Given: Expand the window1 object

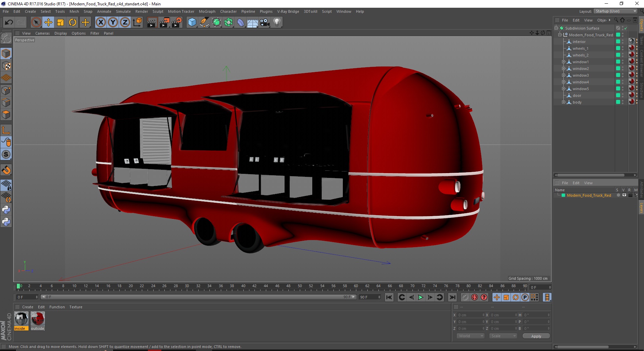Looking at the screenshot, I should tap(564, 62).
